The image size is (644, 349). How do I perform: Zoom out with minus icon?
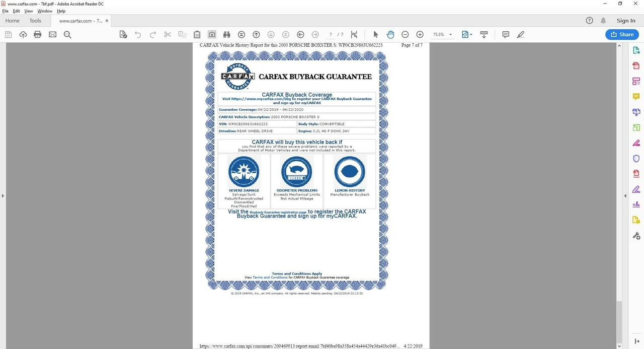[x=405, y=34]
